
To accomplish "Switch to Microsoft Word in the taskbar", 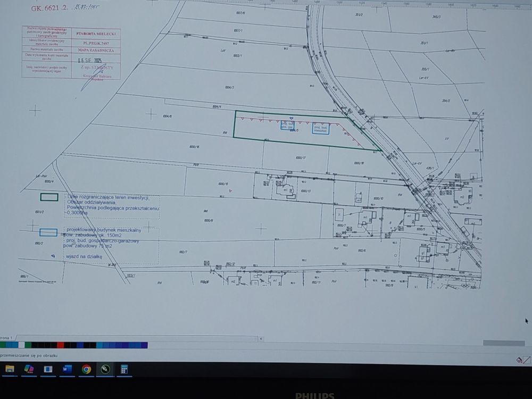I will point(67,369).
